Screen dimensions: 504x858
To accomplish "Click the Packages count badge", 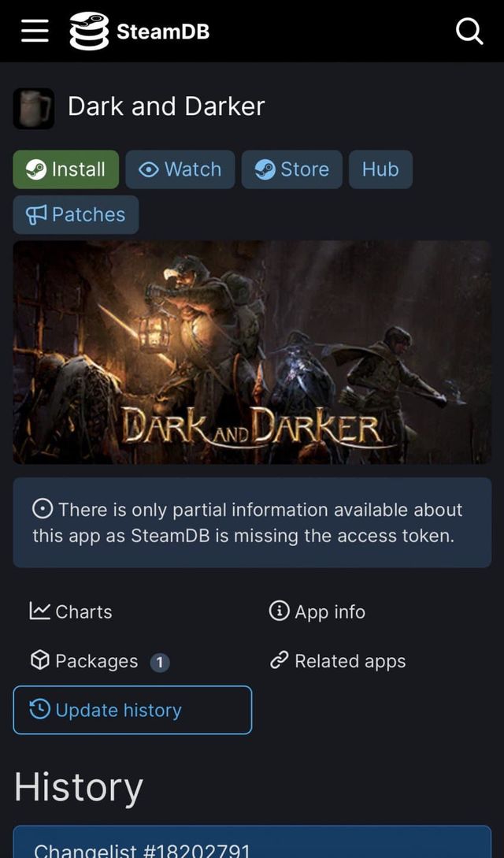I will (x=159, y=662).
